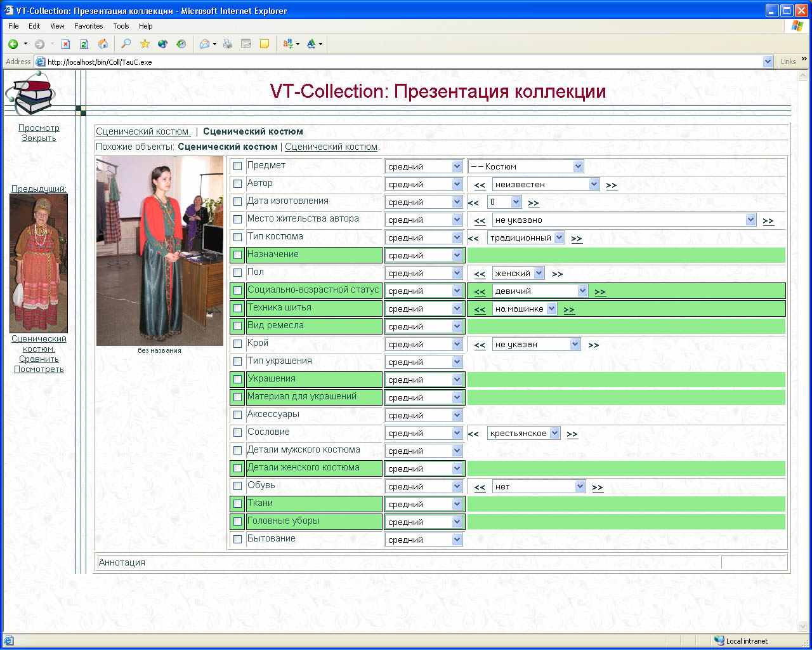Image resolution: width=812 pixels, height=650 pixels.
Task: Open the Edit menu
Action: point(34,26)
